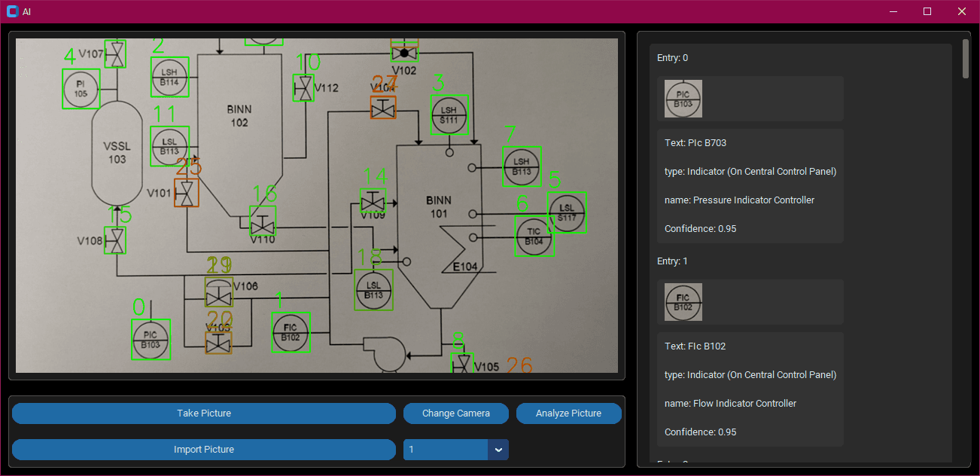Click the PIC B103 symbol in diagram
The height and width of the screenshot is (476, 980).
point(151,340)
